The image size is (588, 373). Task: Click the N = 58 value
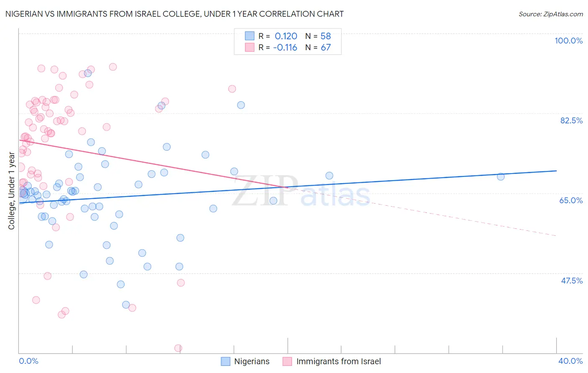(x=318, y=36)
